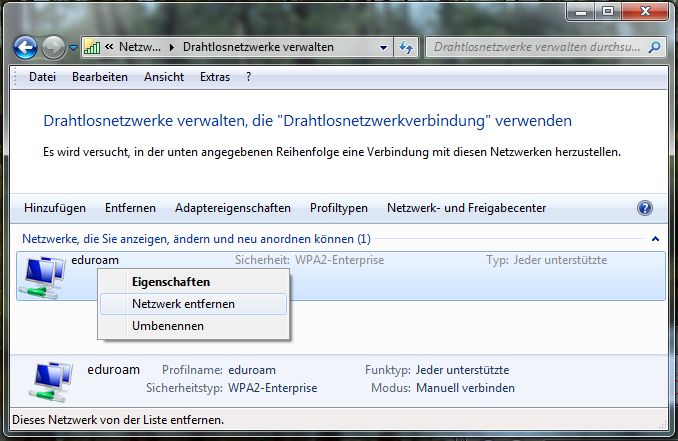Click Entfernen in the command bar
This screenshot has width=678, height=441.
point(130,208)
